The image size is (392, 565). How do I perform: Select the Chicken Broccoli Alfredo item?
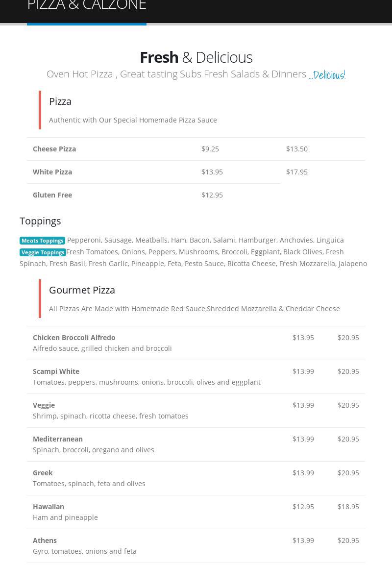[74, 338]
